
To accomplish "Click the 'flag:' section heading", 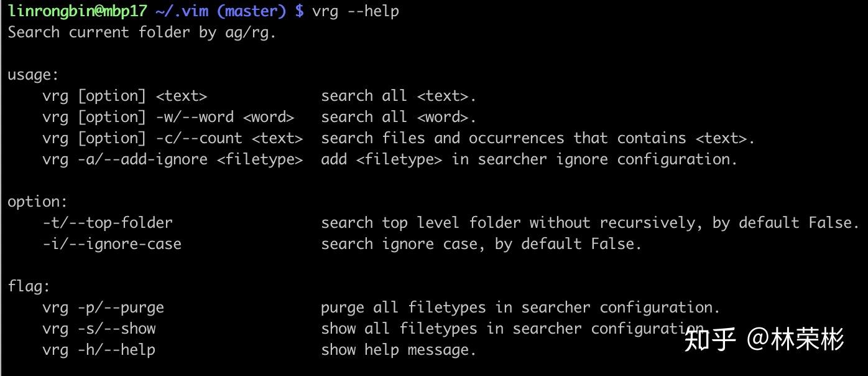I will (x=29, y=286).
